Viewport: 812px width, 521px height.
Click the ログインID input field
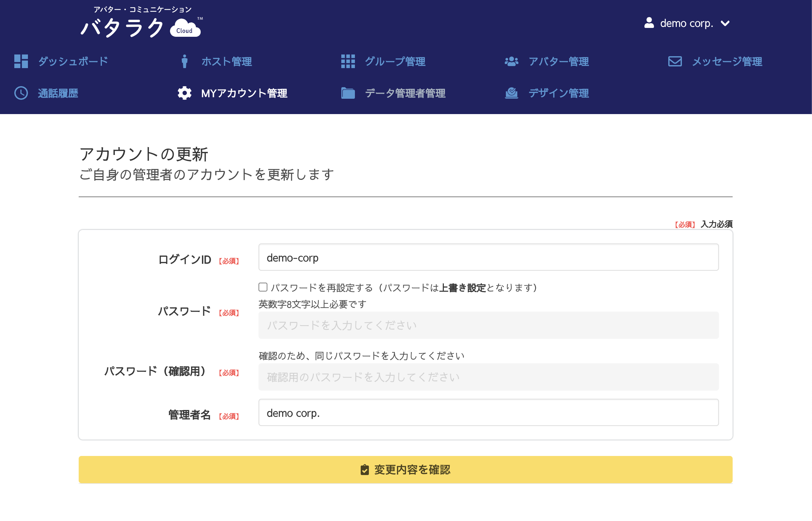(x=488, y=257)
